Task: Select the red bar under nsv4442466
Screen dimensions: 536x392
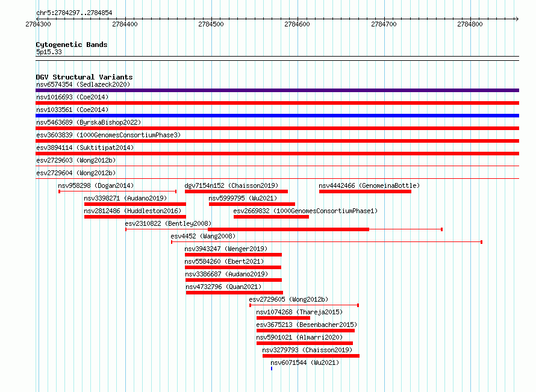Action: tap(365, 191)
